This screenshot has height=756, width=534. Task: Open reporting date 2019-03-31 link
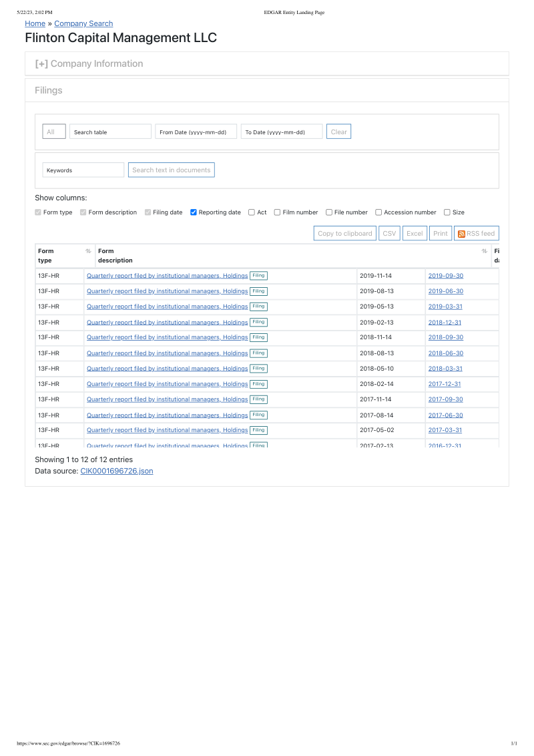(445, 307)
